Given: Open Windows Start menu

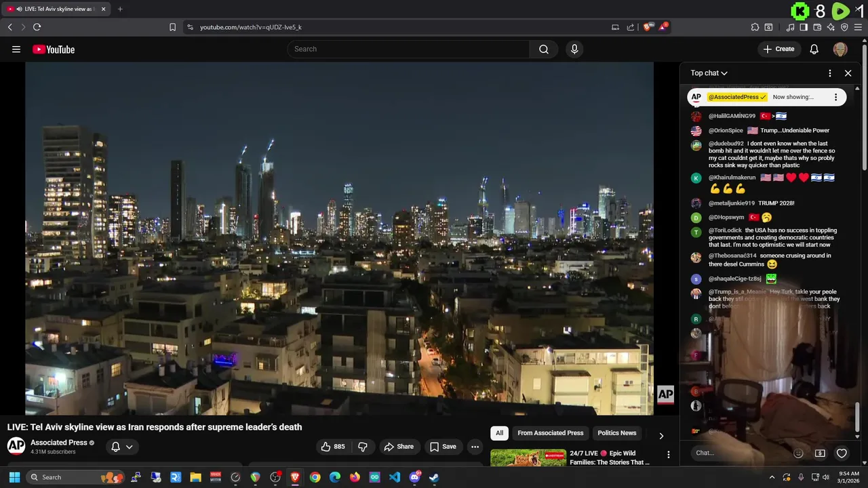Looking at the screenshot, I should 14,477.
